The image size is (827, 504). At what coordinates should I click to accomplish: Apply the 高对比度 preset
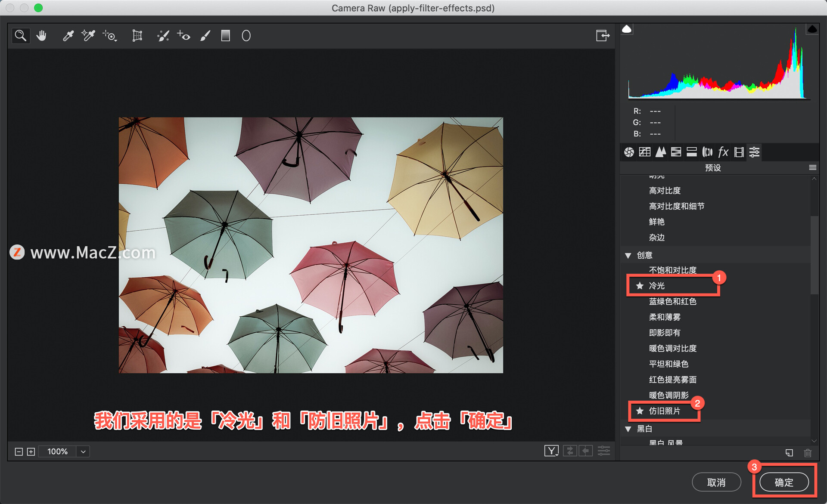pyautogui.click(x=665, y=191)
